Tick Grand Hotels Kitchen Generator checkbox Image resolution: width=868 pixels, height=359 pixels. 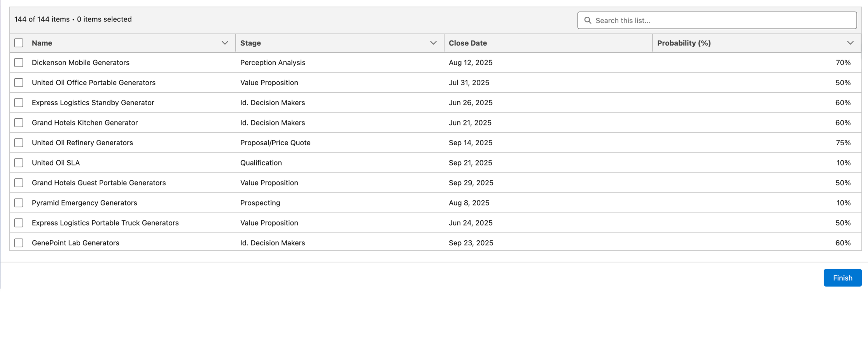point(19,123)
